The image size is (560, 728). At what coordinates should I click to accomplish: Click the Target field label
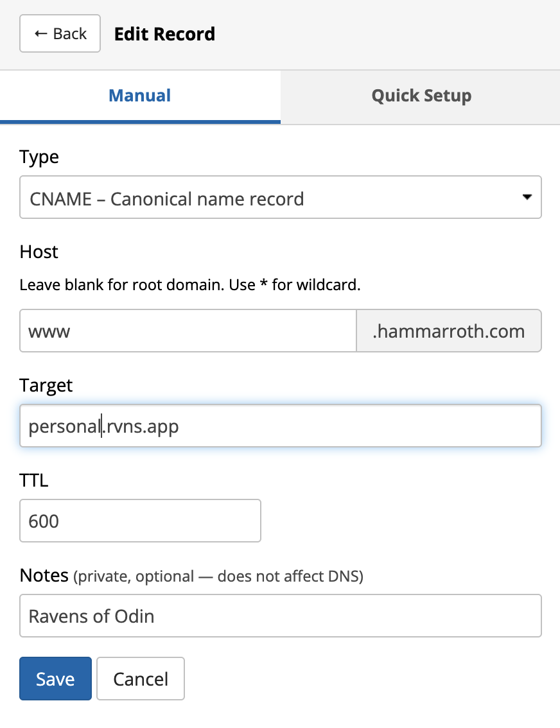[x=46, y=385]
